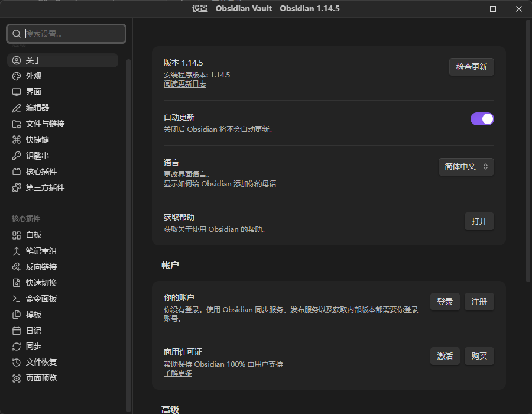The width and height of the screenshot is (532, 414).
Task: Open 命令面板 plugin settings
Action: pyautogui.click(x=63, y=299)
